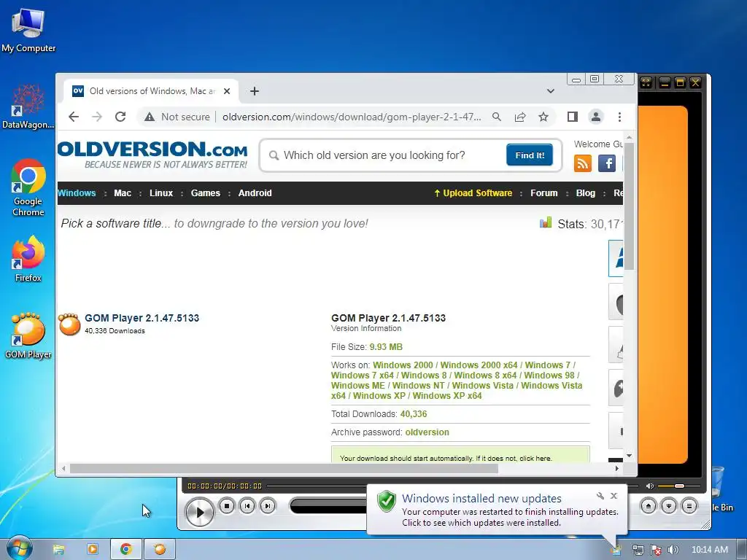747x560 pixels.
Task: Open a new Chrome tab
Action: 255,91
